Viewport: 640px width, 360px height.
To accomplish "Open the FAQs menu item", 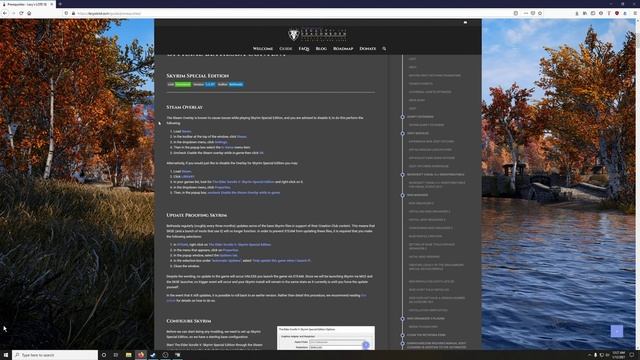I will [x=304, y=49].
